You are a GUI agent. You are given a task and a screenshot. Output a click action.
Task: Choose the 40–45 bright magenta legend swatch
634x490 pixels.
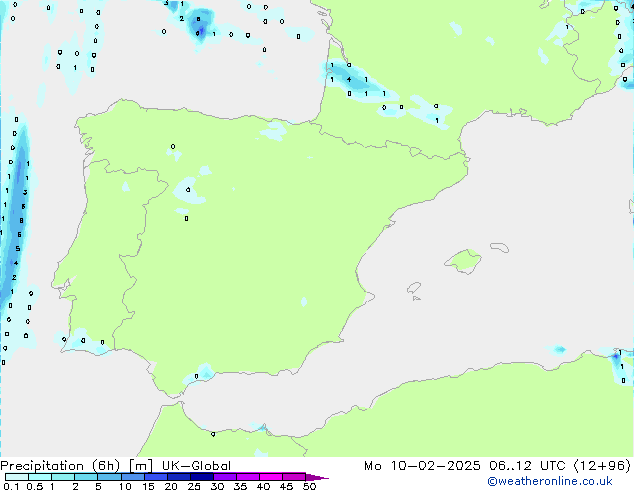(271, 477)
